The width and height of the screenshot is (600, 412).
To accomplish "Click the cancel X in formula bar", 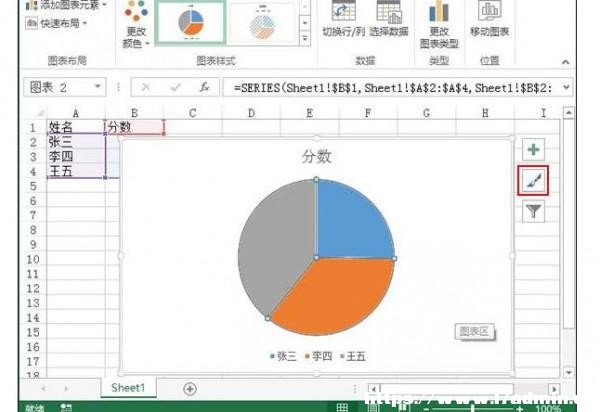I will (x=146, y=88).
